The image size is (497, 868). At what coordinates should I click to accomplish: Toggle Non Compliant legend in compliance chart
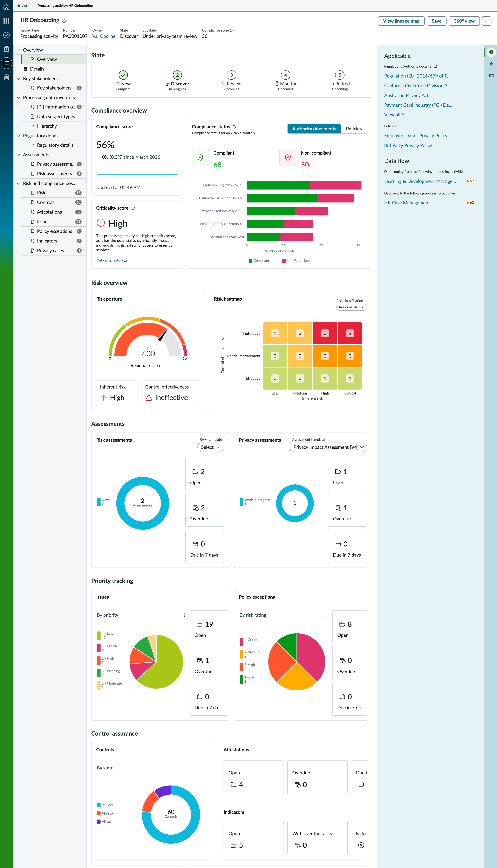pyautogui.click(x=296, y=261)
